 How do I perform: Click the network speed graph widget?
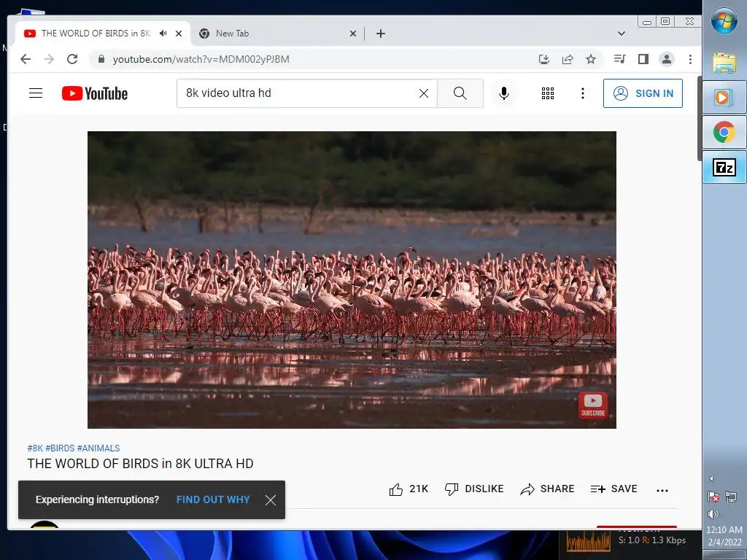click(589, 540)
